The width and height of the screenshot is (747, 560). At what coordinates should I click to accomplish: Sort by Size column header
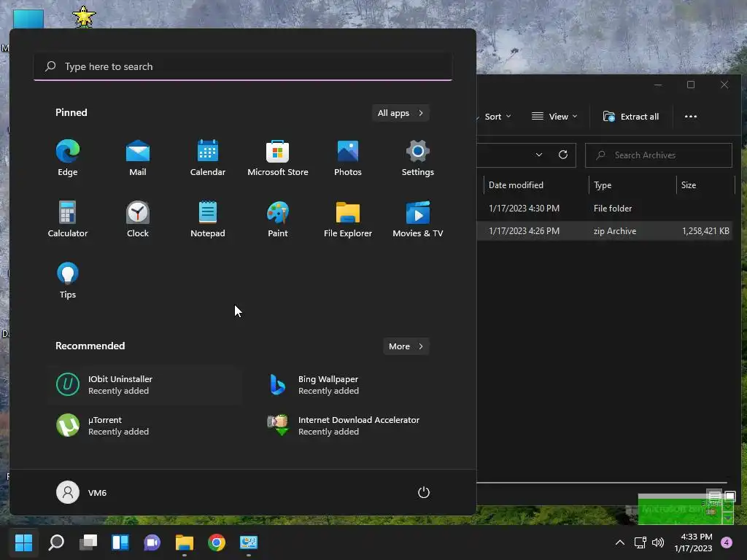point(705,184)
